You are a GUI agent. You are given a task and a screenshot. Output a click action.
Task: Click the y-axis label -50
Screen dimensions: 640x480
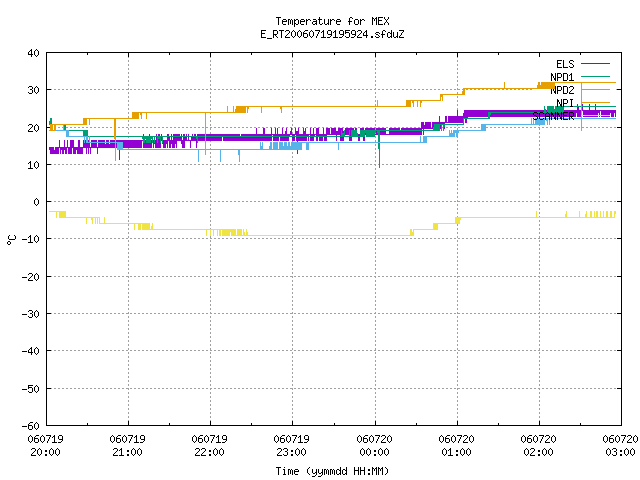pos(31,389)
